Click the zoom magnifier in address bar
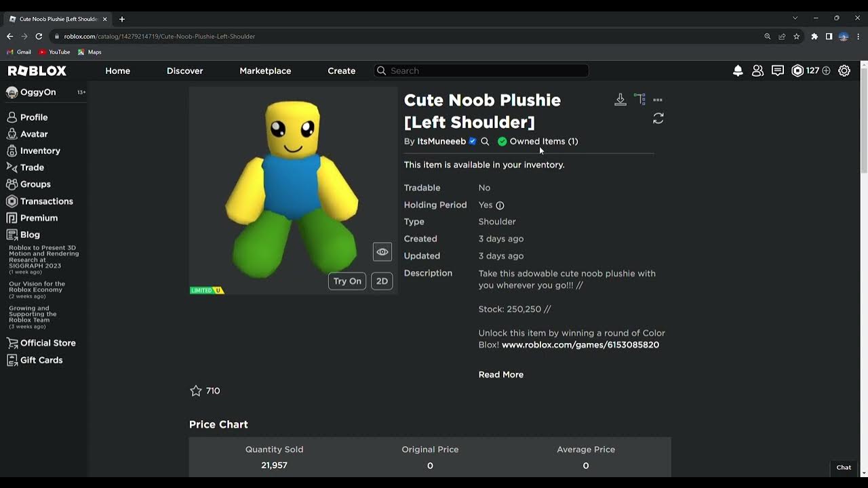868x488 pixels. (768, 37)
